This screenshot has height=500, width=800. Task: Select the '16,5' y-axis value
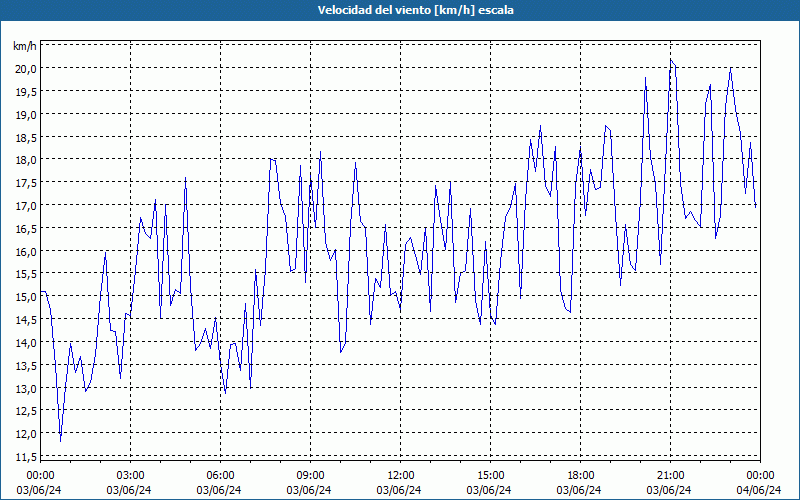26,229
